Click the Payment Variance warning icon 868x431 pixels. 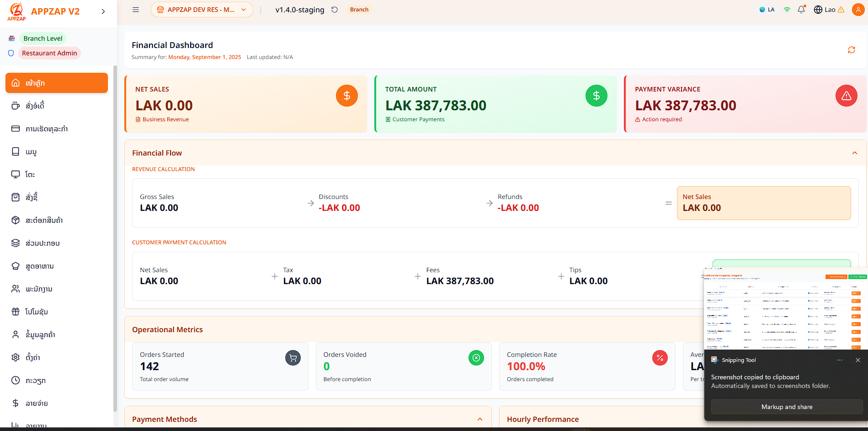pos(846,96)
